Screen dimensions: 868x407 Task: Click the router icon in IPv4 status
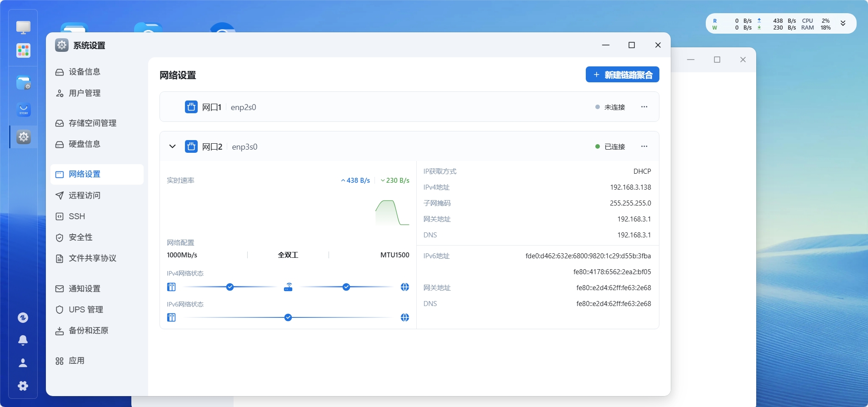pyautogui.click(x=288, y=287)
